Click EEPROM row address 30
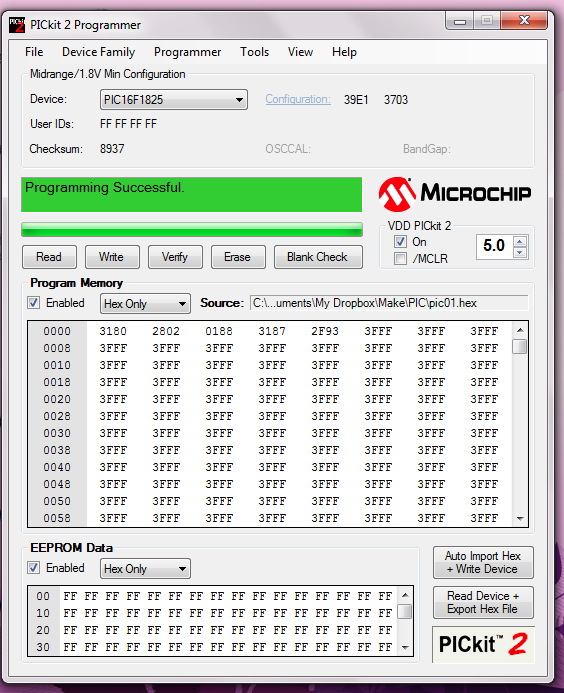The width and height of the screenshot is (564, 693). [43, 647]
